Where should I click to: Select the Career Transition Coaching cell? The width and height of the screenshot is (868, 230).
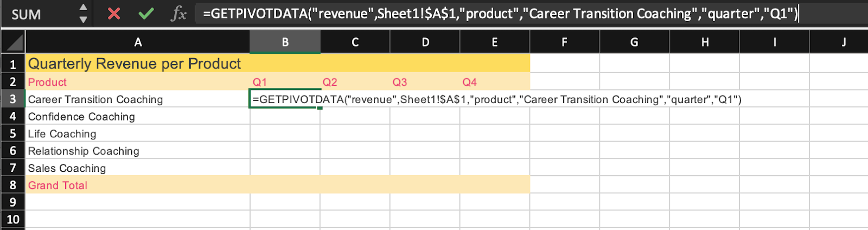(x=95, y=99)
